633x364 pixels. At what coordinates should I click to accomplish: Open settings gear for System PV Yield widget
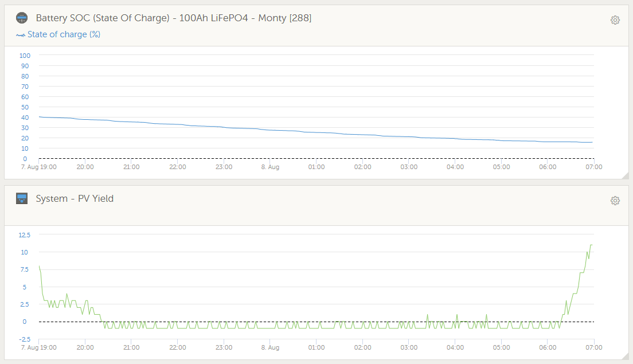point(615,201)
